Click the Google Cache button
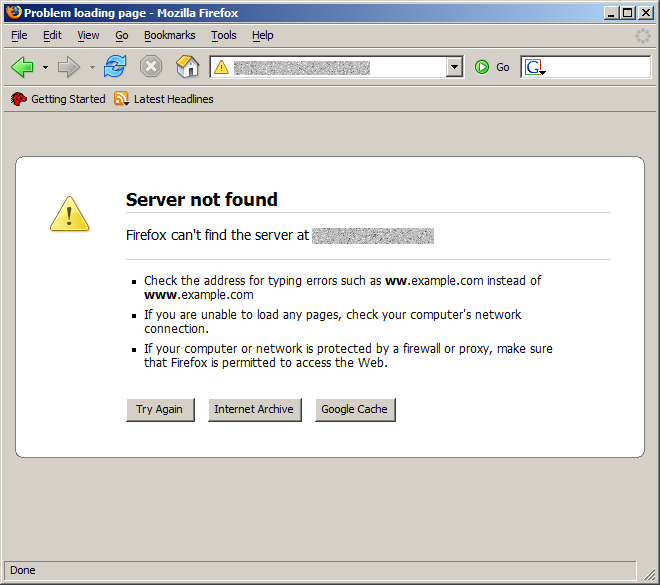 click(355, 410)
